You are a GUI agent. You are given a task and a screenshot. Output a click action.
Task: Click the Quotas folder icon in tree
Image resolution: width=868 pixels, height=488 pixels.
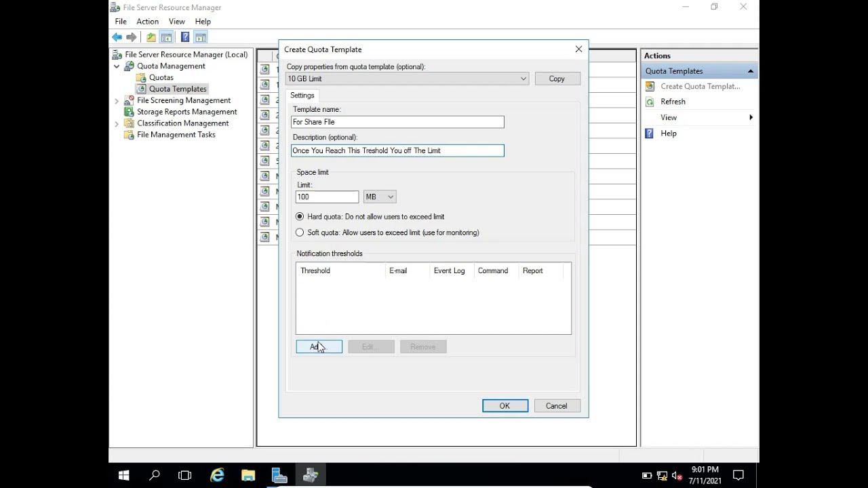click(141, 77)
